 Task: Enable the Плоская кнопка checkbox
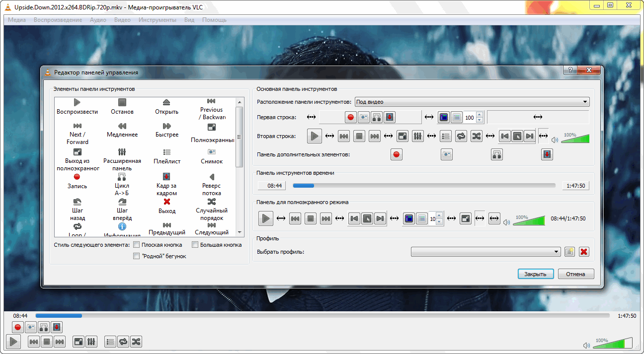click(137, 245)
